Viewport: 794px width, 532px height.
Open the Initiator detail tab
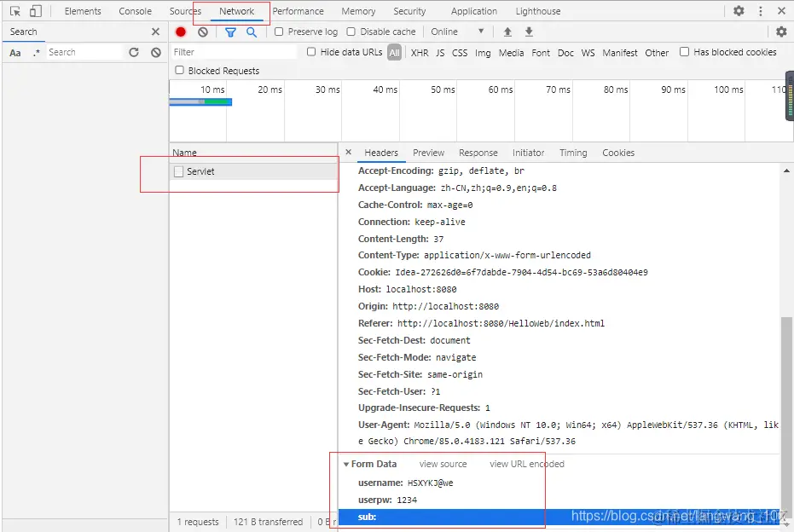coord(528,153)
